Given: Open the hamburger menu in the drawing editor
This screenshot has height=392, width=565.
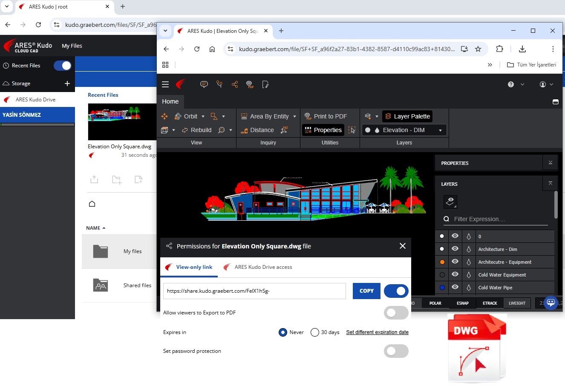Looking at the screenshot, I should point(165,84).
